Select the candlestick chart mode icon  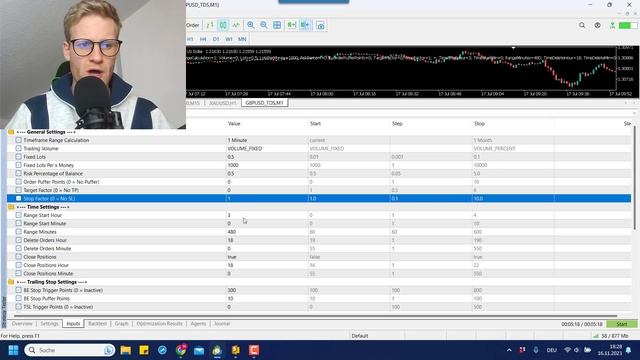223,25
